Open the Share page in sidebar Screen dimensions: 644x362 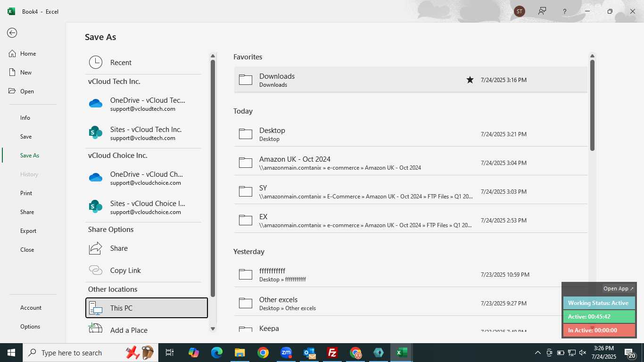[x=27, y=212]
